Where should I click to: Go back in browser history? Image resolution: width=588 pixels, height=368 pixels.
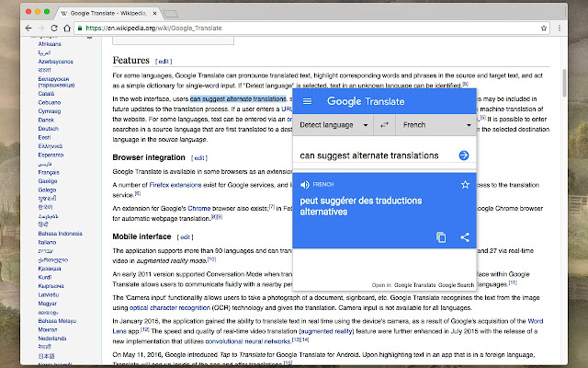(28, 29)
